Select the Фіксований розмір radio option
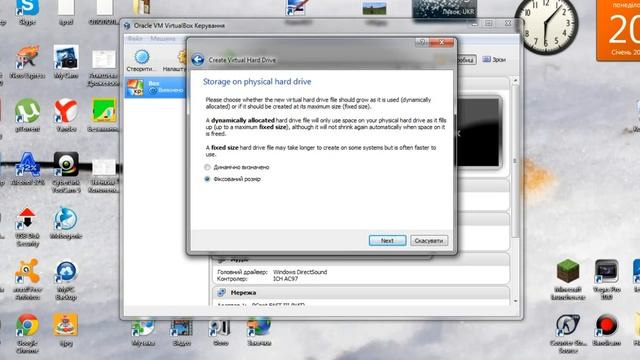This screenshot has width=640, height=360. point(232,179)
